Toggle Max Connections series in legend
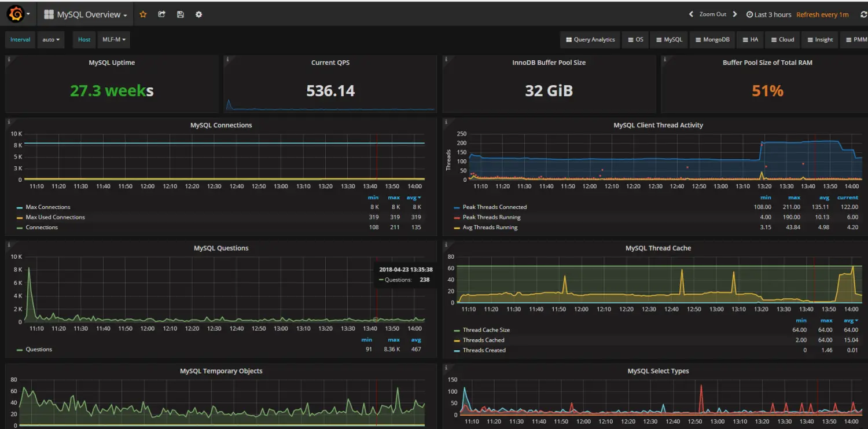 pyautogui.click(x=48, y=207)
